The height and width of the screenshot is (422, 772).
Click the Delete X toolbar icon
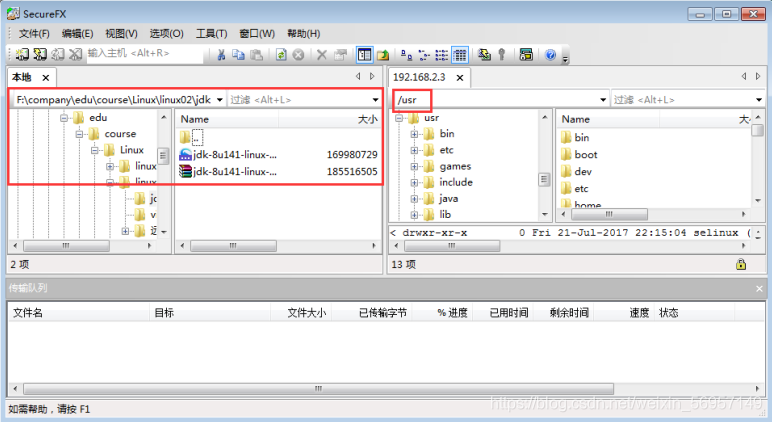tap(322, 55)
